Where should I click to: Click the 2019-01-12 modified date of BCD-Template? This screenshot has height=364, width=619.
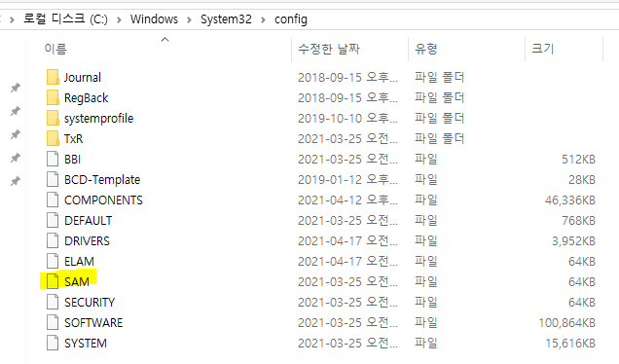(347, 180)
